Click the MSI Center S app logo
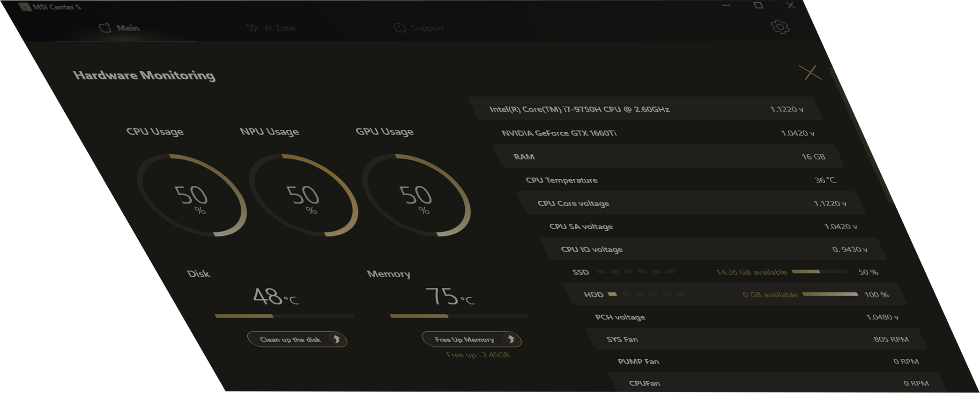The height and width of the screenshot is (393, 980). click(25, 7)
